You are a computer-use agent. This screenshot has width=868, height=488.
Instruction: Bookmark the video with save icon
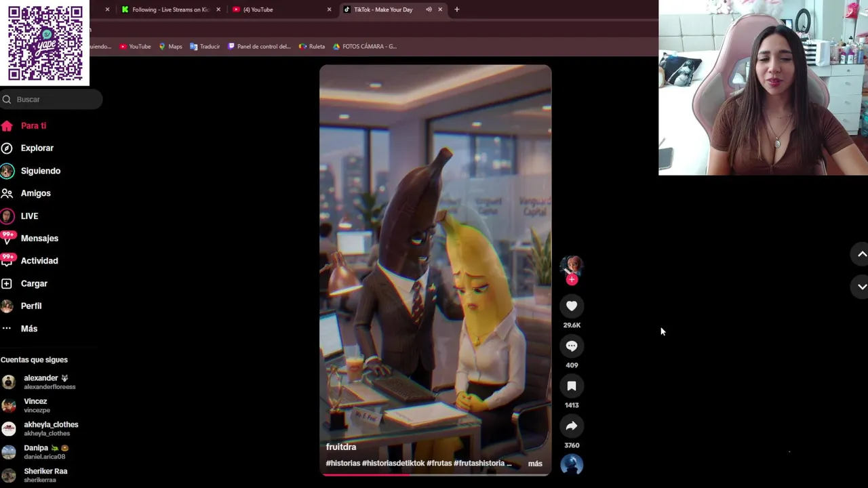[572, 386]
